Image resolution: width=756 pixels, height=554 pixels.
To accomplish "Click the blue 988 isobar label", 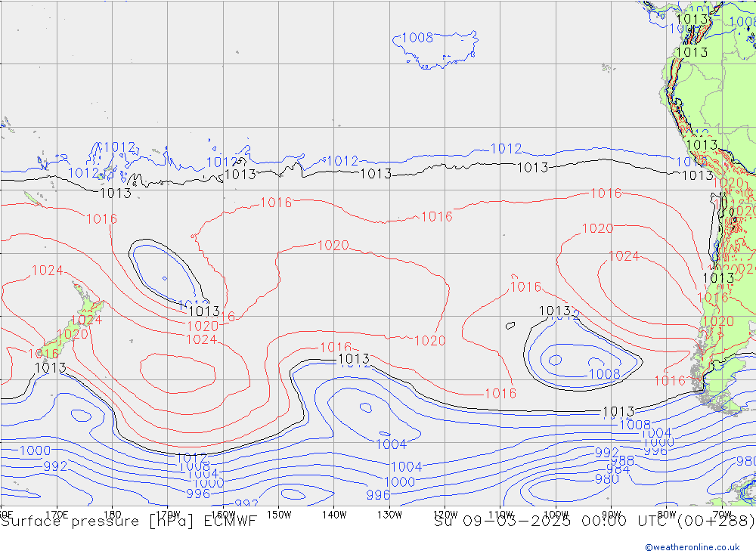I will coord(622,461).
